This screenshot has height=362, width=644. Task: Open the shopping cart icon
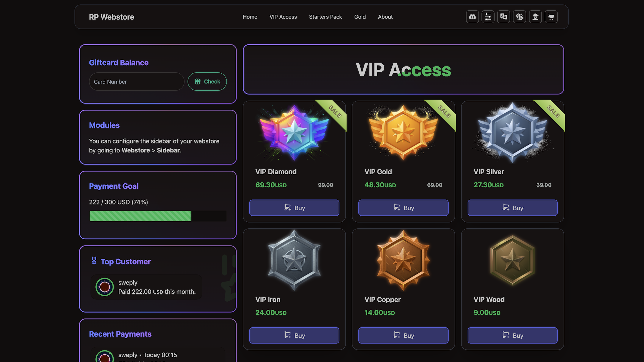[551, 17]
